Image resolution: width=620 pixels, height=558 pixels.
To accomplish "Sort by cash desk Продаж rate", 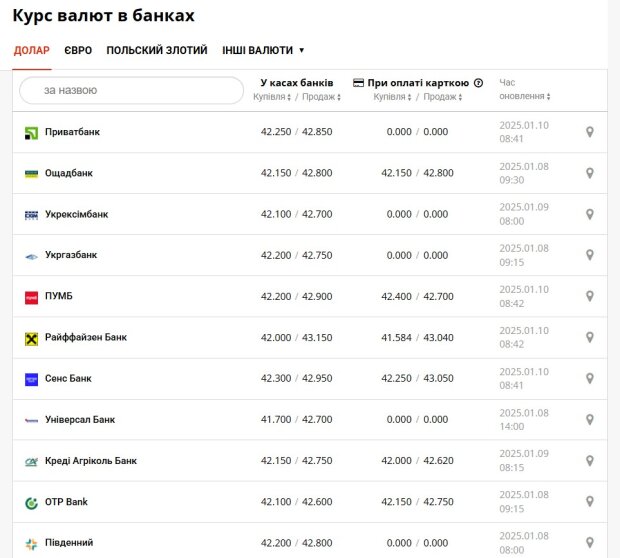I will tap(321, 97).
